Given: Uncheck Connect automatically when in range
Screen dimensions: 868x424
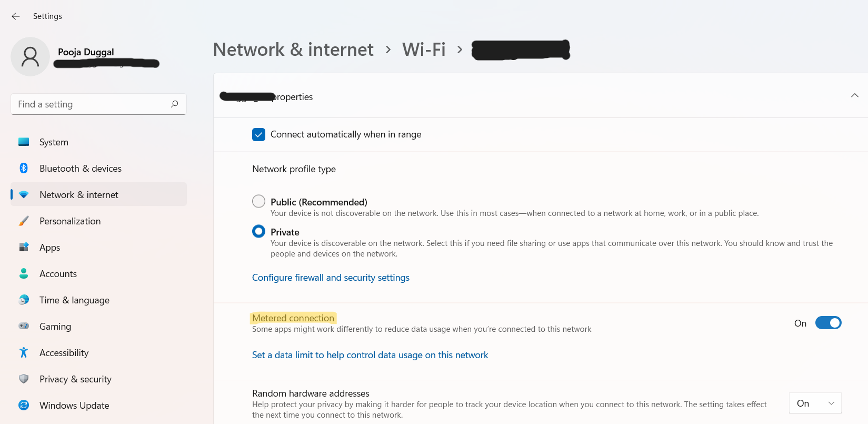Looking at the screenshot, I should click(x=258, y=134).
